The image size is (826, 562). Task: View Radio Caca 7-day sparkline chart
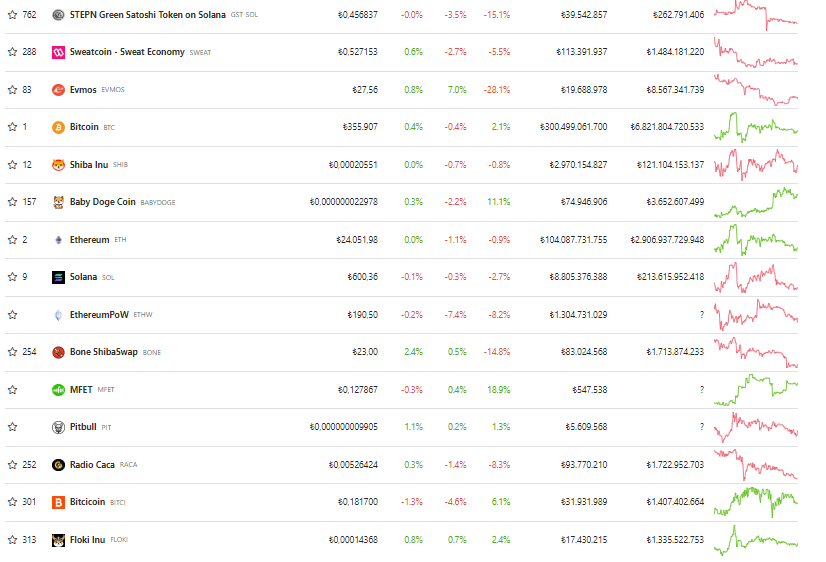pos(756,465)
